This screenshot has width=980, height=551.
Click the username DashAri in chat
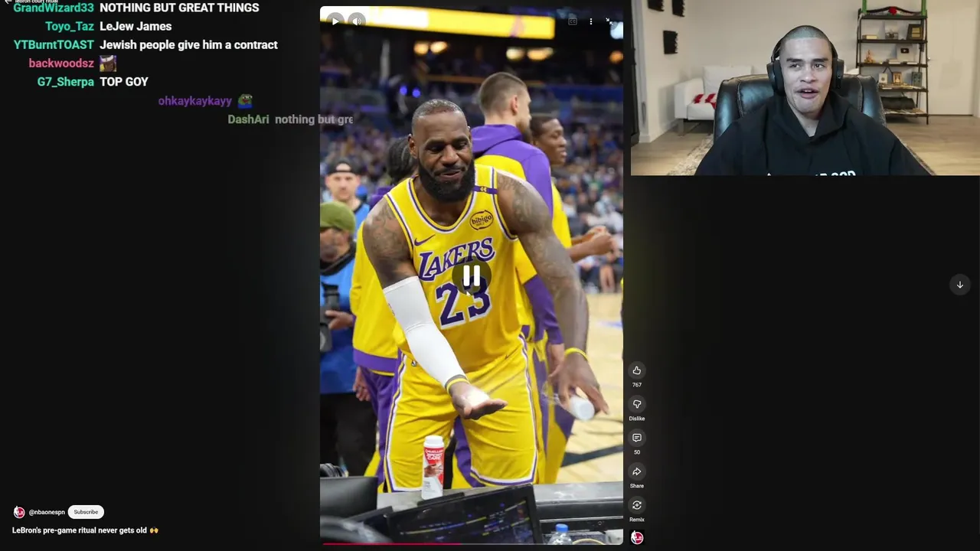(248, 119)
